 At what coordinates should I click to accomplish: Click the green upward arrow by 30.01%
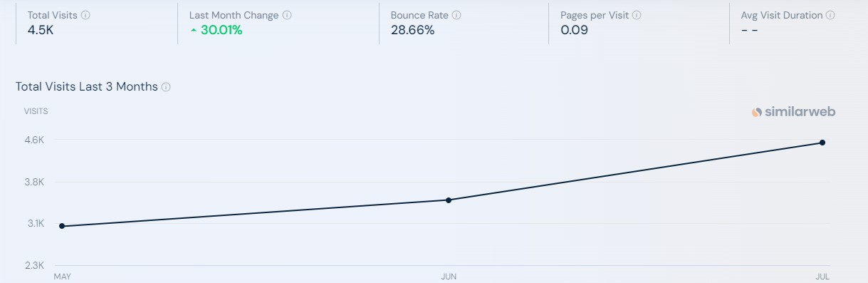(193, 31)
